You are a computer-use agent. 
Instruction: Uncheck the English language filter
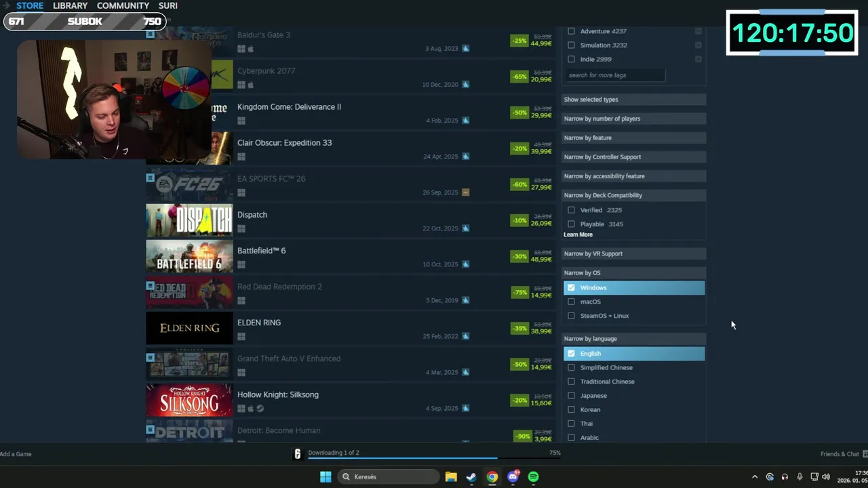tap(571, 353)
